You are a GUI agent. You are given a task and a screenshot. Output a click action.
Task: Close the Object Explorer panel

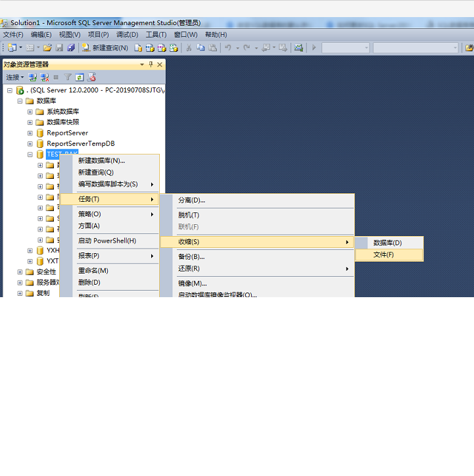pyautogui.click(x=160, y=64)
